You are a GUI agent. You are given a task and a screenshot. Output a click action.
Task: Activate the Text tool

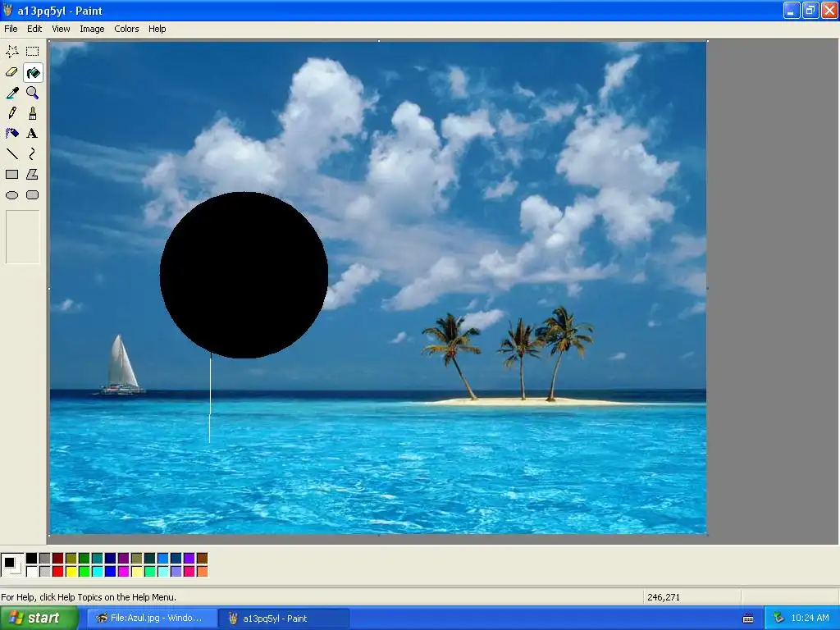(x=33, y=134)
